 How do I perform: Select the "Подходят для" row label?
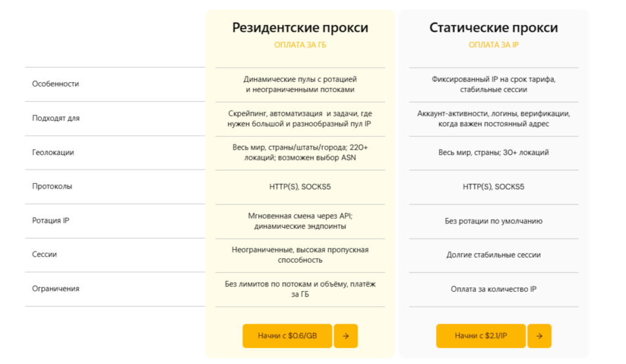(56, 118)
